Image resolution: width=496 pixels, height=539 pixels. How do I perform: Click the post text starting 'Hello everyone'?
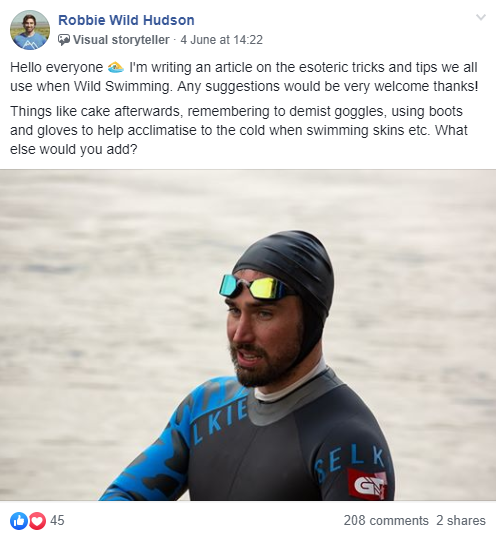(x=244, y=77)
